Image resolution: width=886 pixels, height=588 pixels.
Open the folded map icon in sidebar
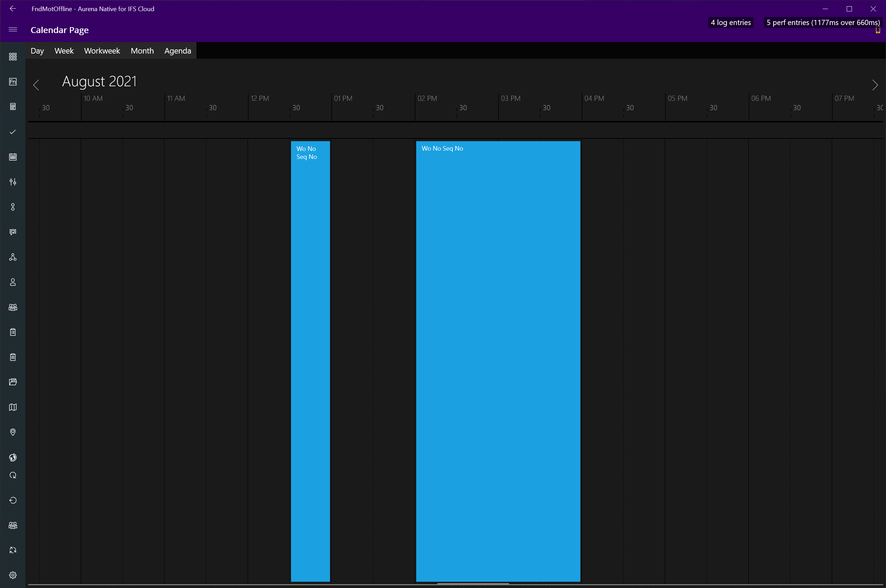13,407
